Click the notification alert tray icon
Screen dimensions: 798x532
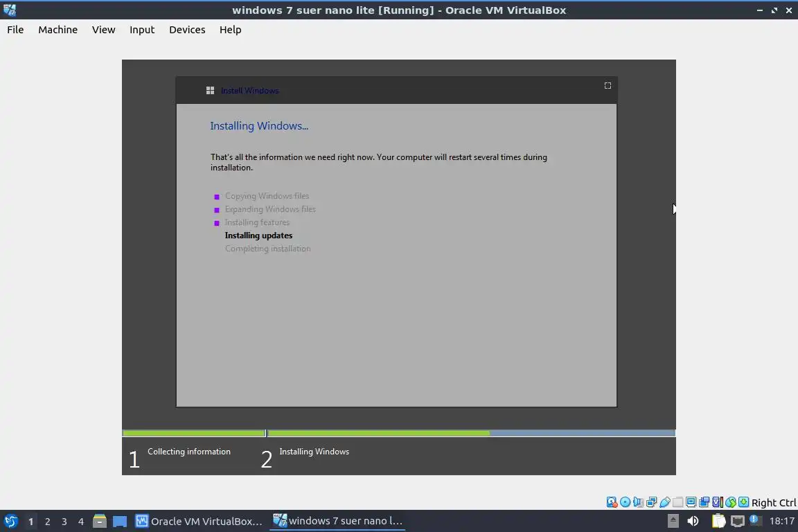(756, 520)
